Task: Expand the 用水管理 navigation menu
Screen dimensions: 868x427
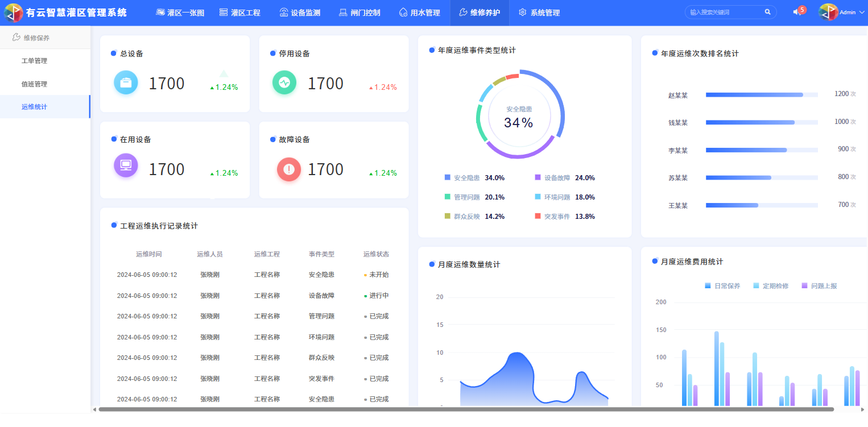Action: point(420,13)
